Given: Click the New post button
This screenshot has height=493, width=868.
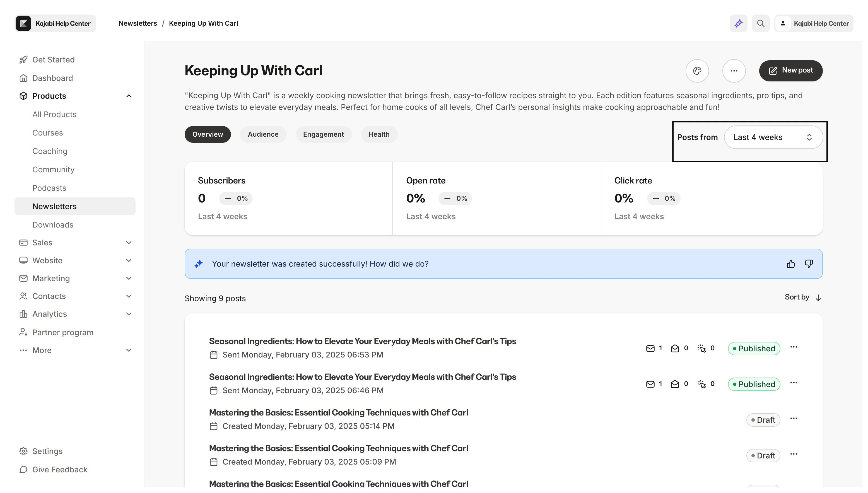Looking at the screenshot, I should (790, 71).
